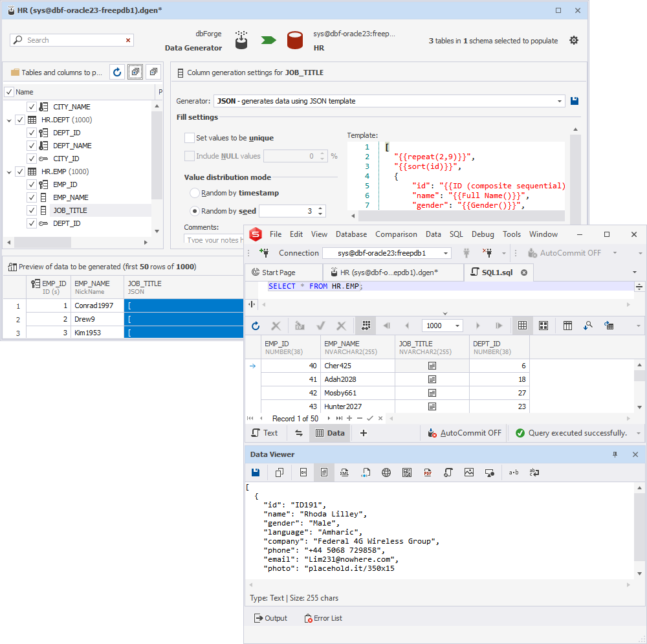
Task: Open data generator options gear icon
Action: point(573,41)
